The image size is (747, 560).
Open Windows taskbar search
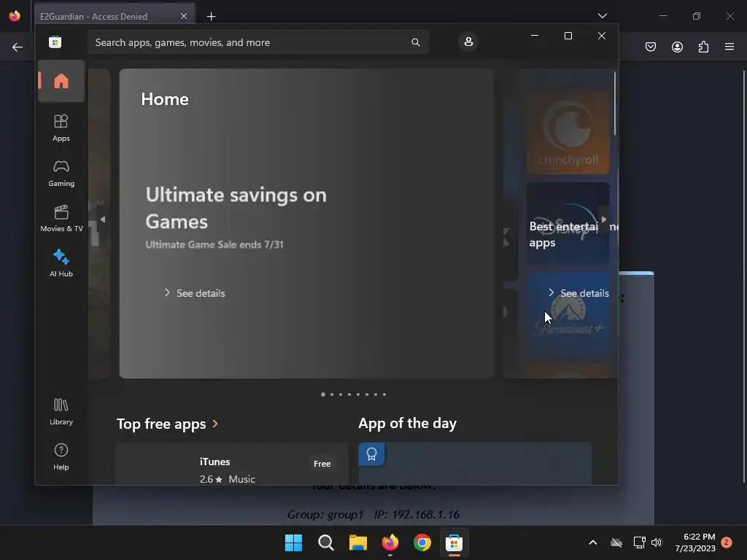tap(326, 542)
